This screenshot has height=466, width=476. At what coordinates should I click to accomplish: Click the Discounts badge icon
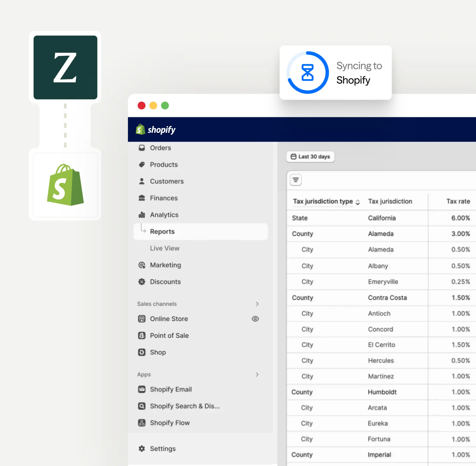pos(142,282)
